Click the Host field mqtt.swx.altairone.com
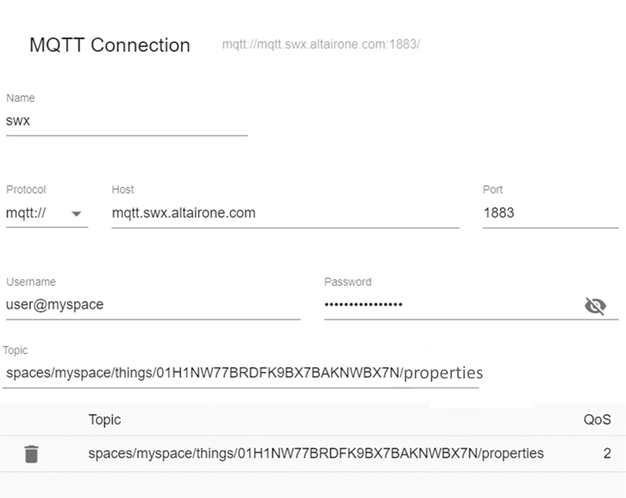Viewport: 626px width, 498px height. click(x=285, y=213)
